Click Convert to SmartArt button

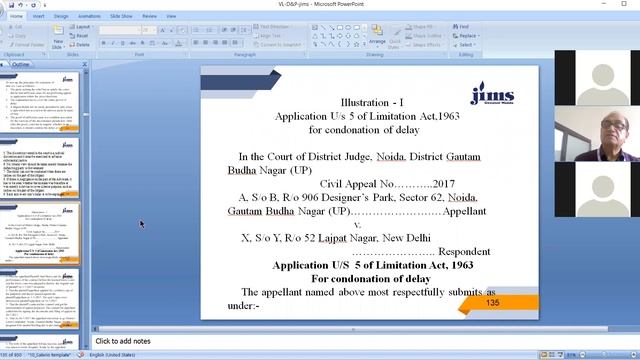279,44
